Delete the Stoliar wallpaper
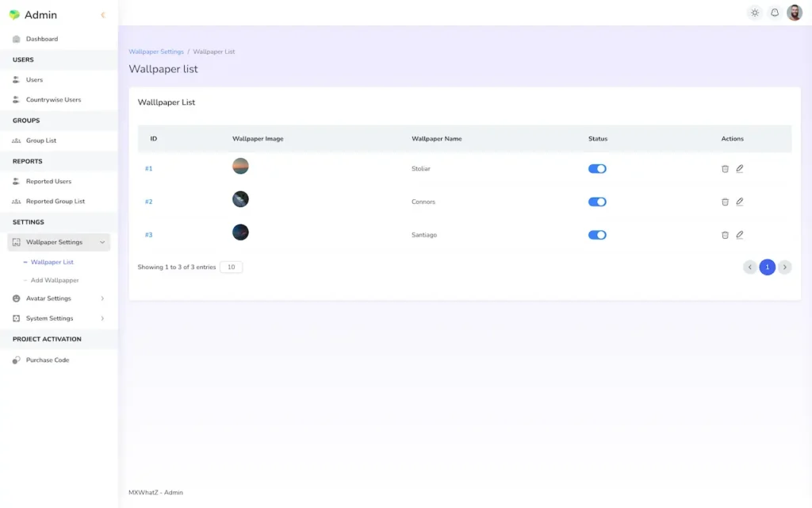 click(725, 168)
